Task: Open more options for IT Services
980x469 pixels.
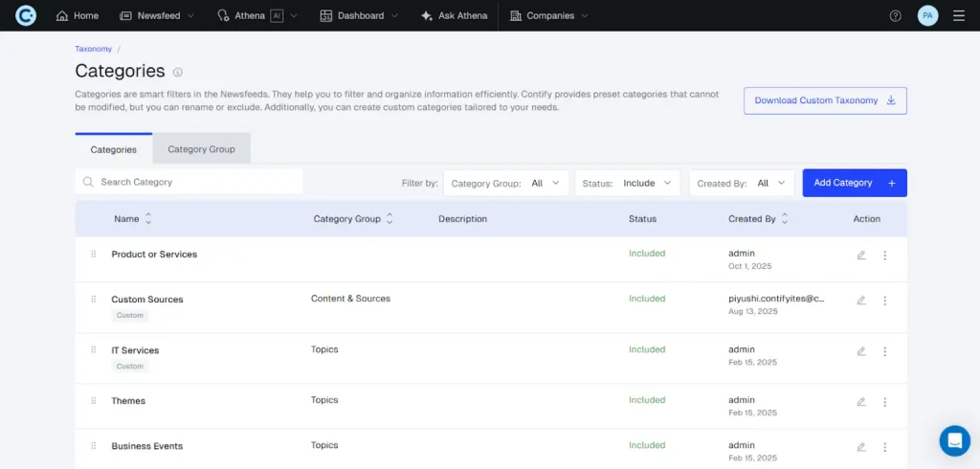Action: click(x=884, y=351)
